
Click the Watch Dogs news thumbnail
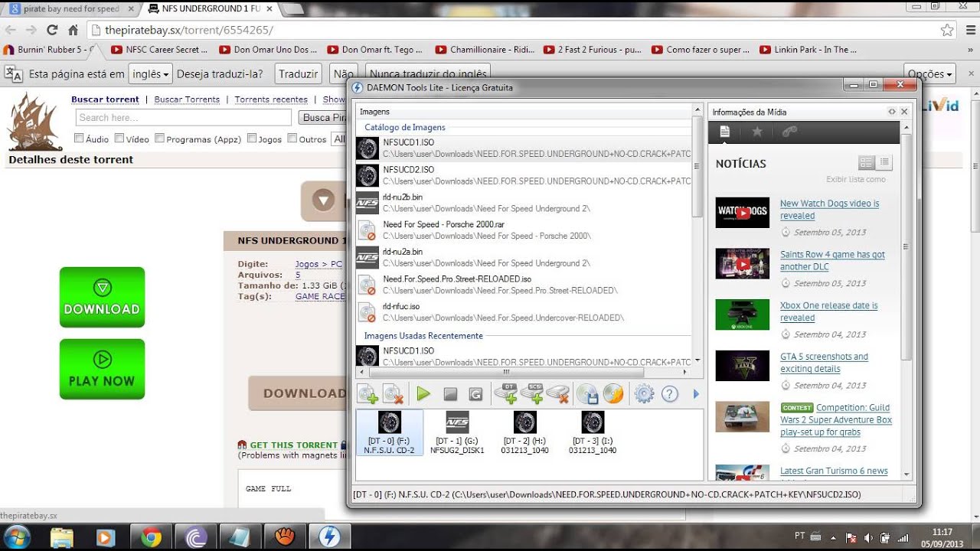pyautogui.click(x=742, y=213)
